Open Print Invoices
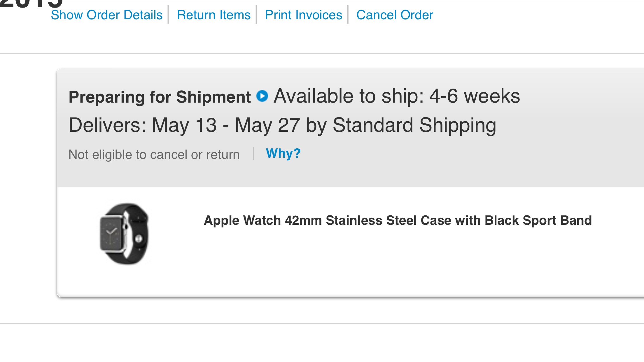The width and height of the screenshot is (644, 362). 303,15
